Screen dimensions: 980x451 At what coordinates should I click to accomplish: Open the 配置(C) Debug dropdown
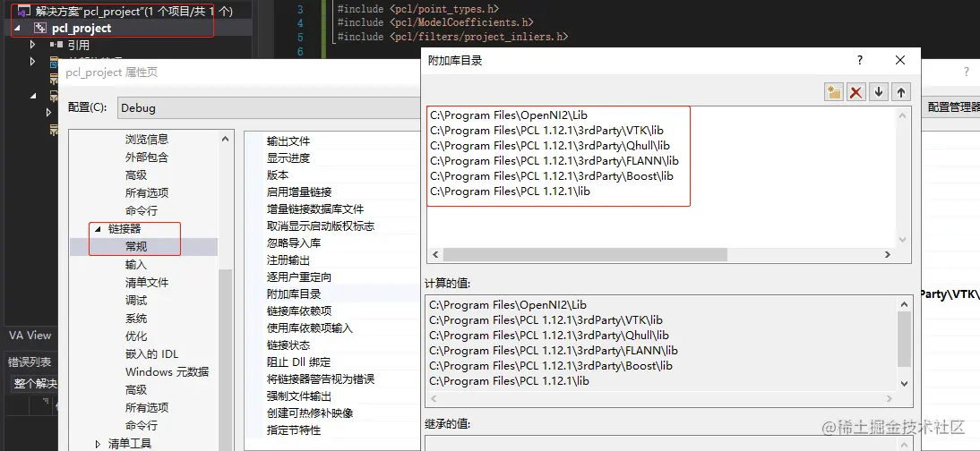point(269,107)
